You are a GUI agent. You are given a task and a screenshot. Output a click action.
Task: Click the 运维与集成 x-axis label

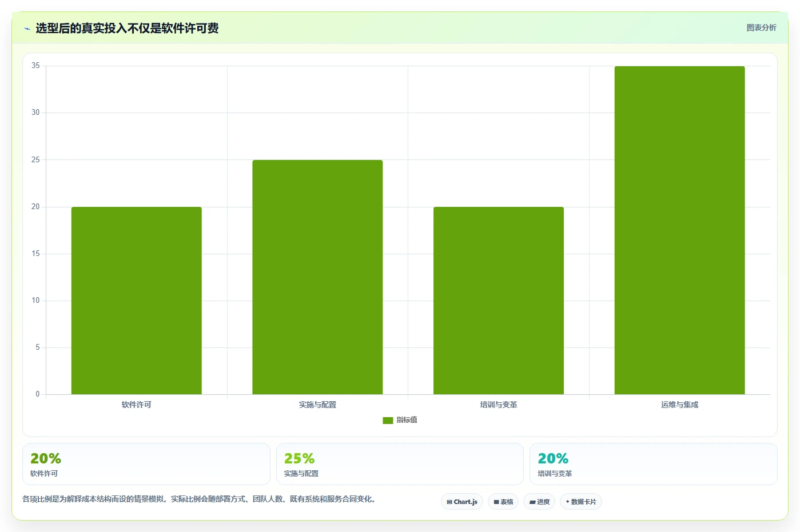coord(679,405)
